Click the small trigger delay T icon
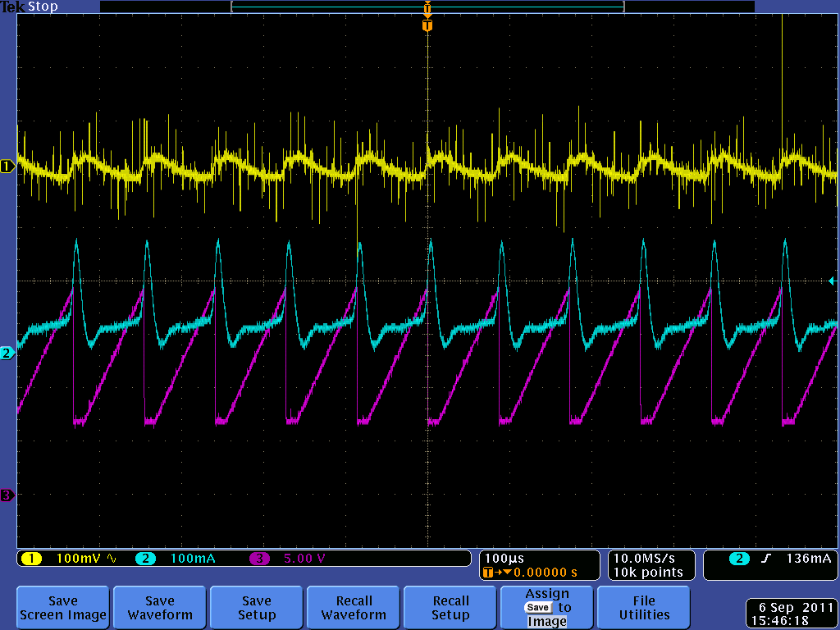The width and height of the screenshot is (840, 630). pos(487,573)
